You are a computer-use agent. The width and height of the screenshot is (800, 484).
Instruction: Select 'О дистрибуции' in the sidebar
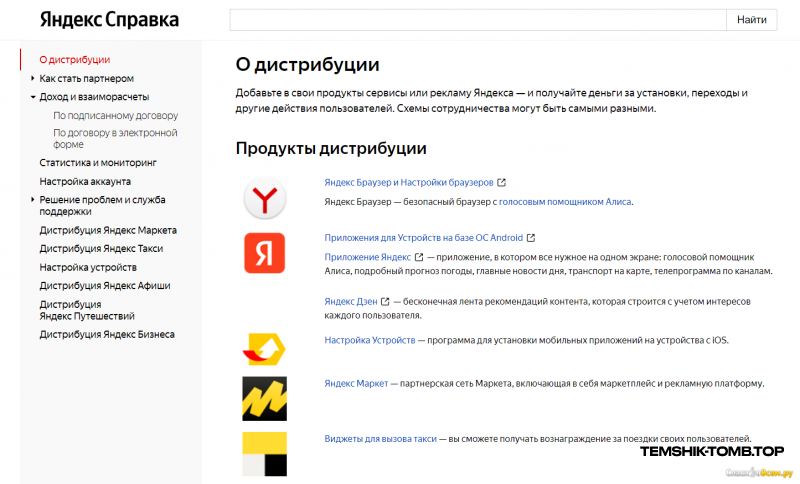[74, 60]
